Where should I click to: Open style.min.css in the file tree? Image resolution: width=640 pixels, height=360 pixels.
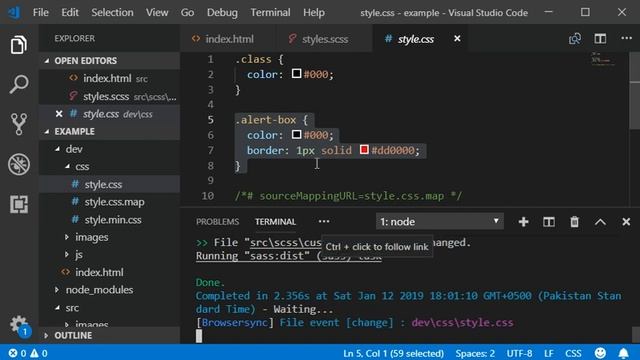pos(113,220)
